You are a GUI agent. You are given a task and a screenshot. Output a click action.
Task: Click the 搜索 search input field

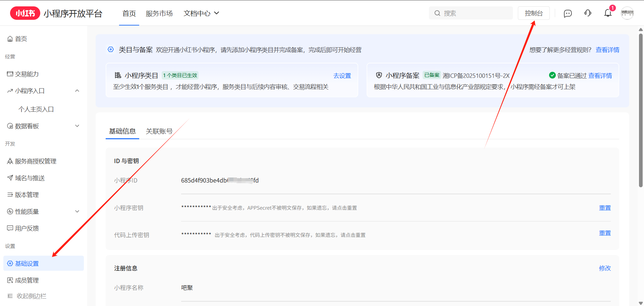(x=475, y=13)
